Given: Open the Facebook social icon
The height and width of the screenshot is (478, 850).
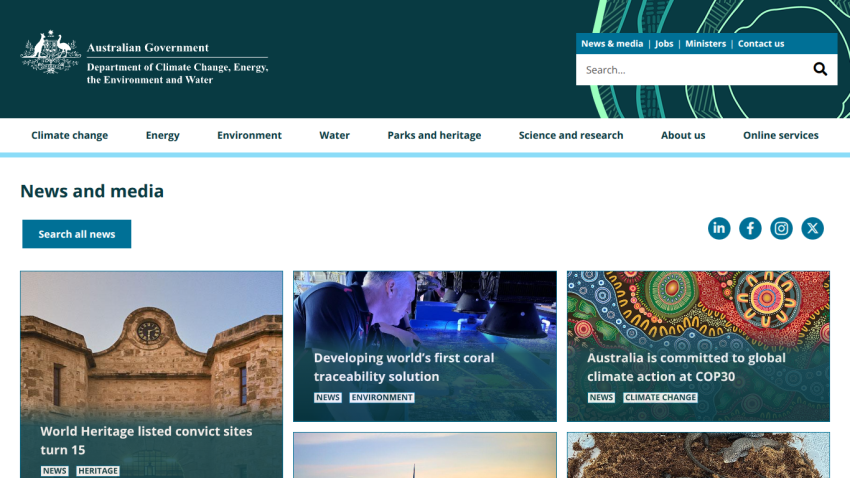Looking at the screenshot, I should click(x=750, y=228).
